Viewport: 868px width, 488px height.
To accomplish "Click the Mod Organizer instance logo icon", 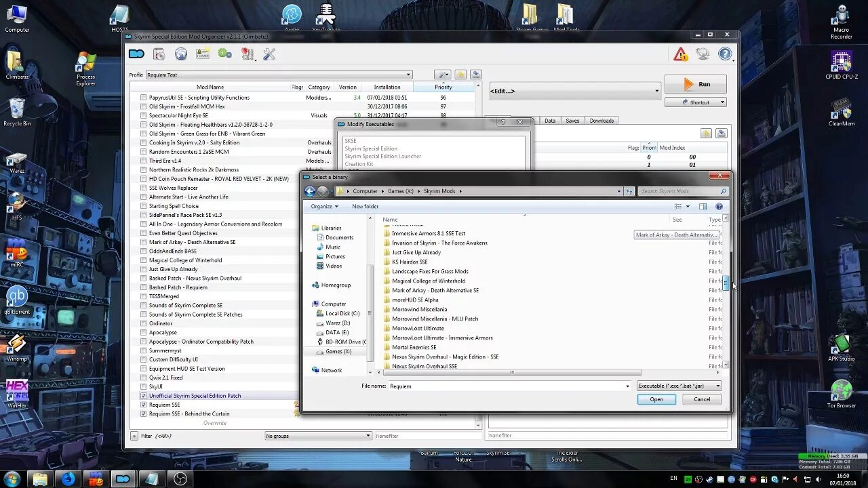I will coord(136,54).
